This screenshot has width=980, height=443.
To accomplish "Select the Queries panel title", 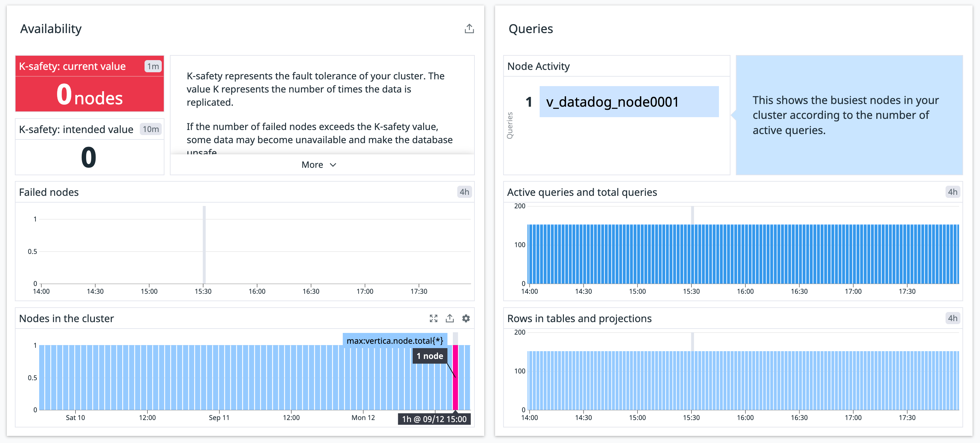I will (531, 28).
